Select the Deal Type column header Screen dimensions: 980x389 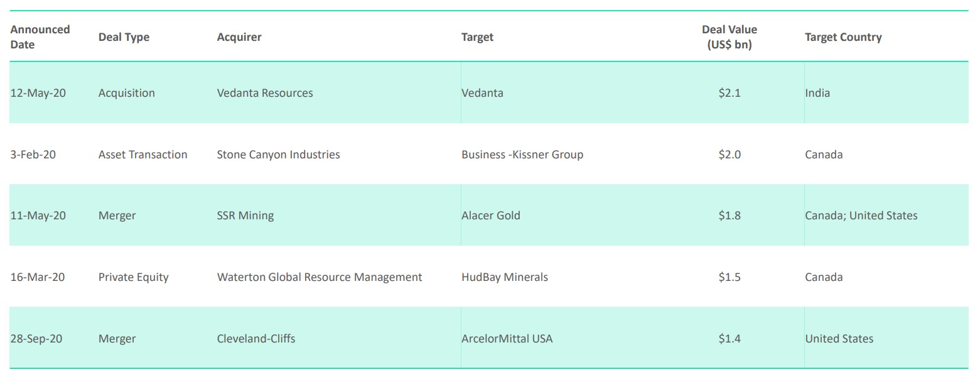124,37
